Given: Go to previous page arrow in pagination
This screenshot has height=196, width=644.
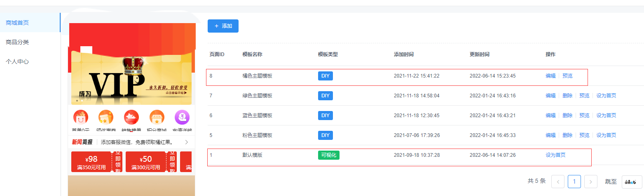Looking at the screenshot, I should (x=558, y=182).
